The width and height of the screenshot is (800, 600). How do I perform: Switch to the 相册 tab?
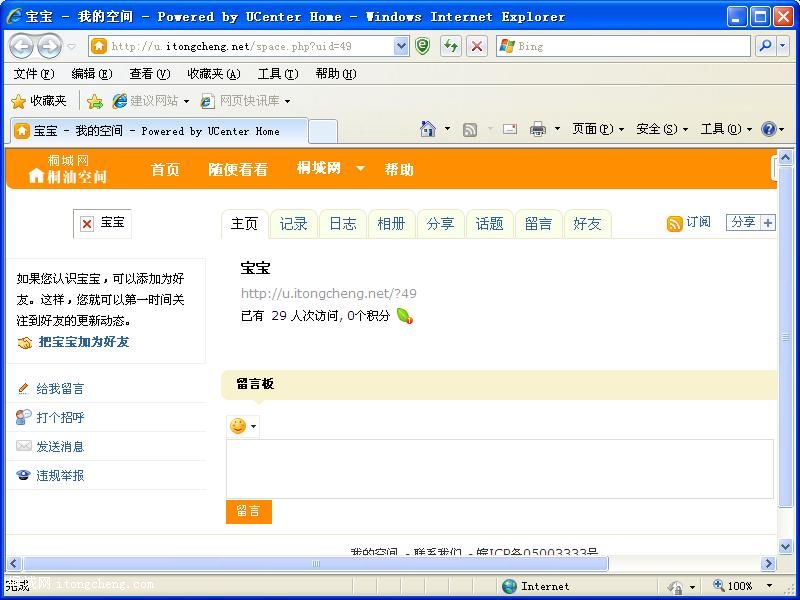point(391,224)
